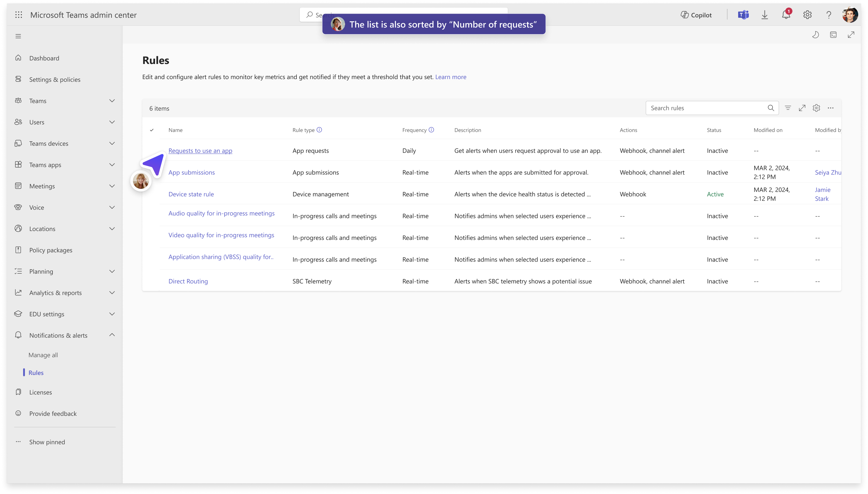Sort by the Status column header

pos(714,130)
